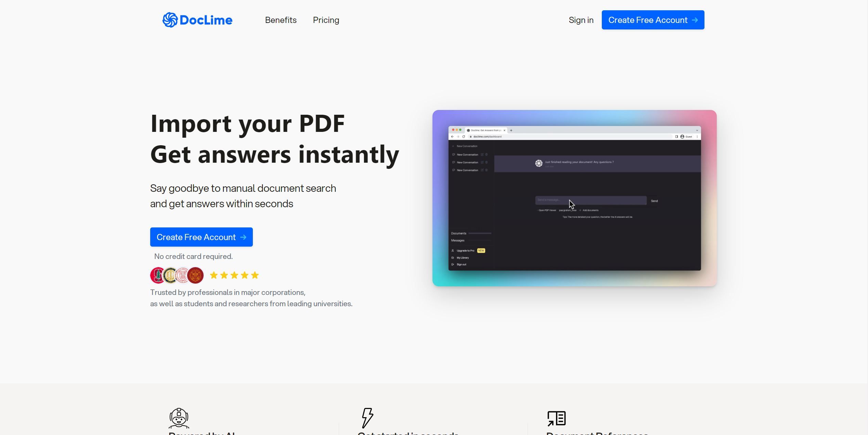Screen dimensions: 868x435
Task: Open the Pricing navigation menu item
Action: 326,20
